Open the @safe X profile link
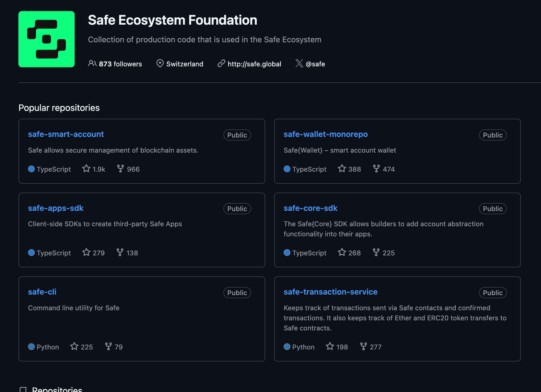 tap(315, 64)
